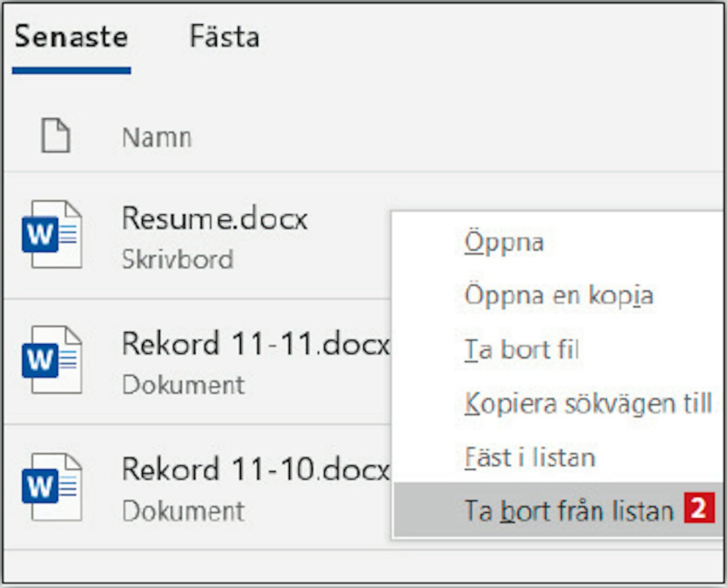This screenshot has width=727, height=588.
Task: Select Öppna en kopia menu entry
Action: pyautogui.click(x=559, y=295)
